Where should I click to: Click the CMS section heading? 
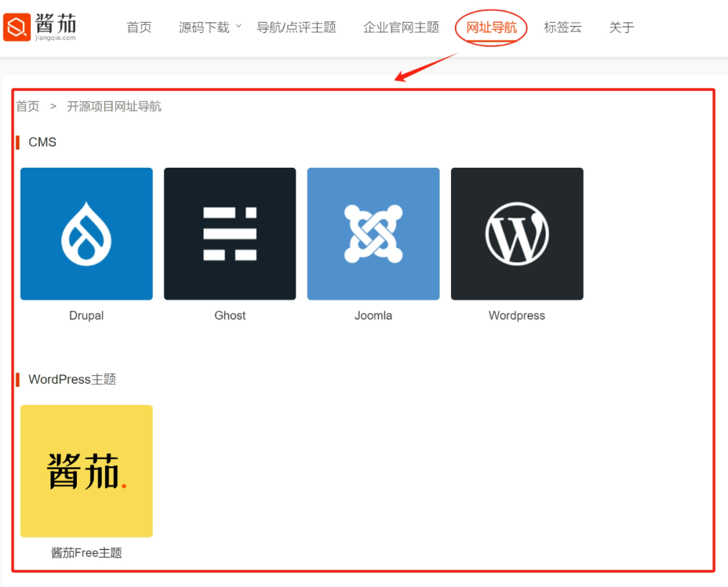pos(42,142)
